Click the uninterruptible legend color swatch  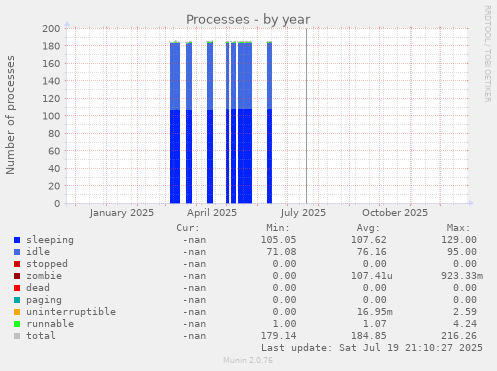point(17,312)
